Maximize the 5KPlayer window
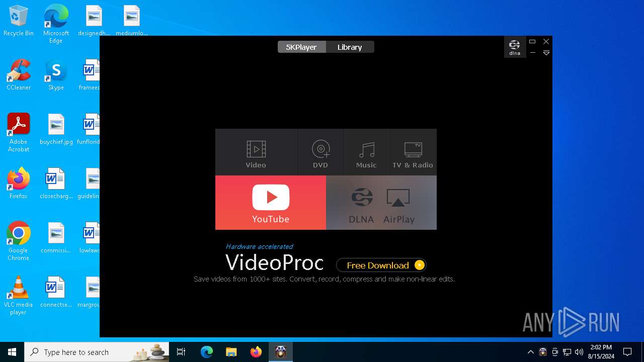The height and width of the screenshot is (362, 644). (532, 42)
